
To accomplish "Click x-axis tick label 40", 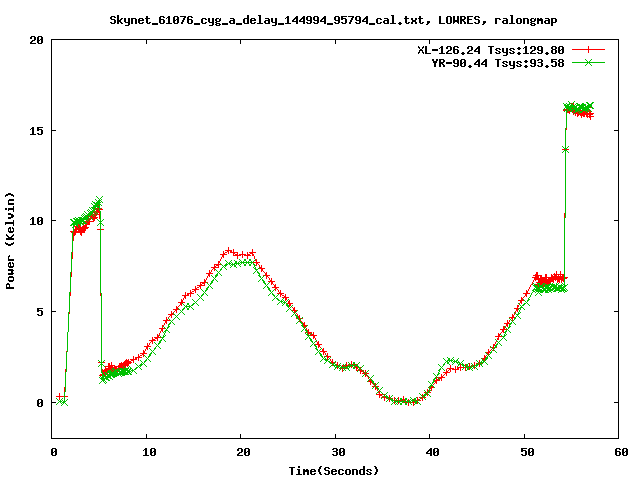I will (x=432, y=452).
